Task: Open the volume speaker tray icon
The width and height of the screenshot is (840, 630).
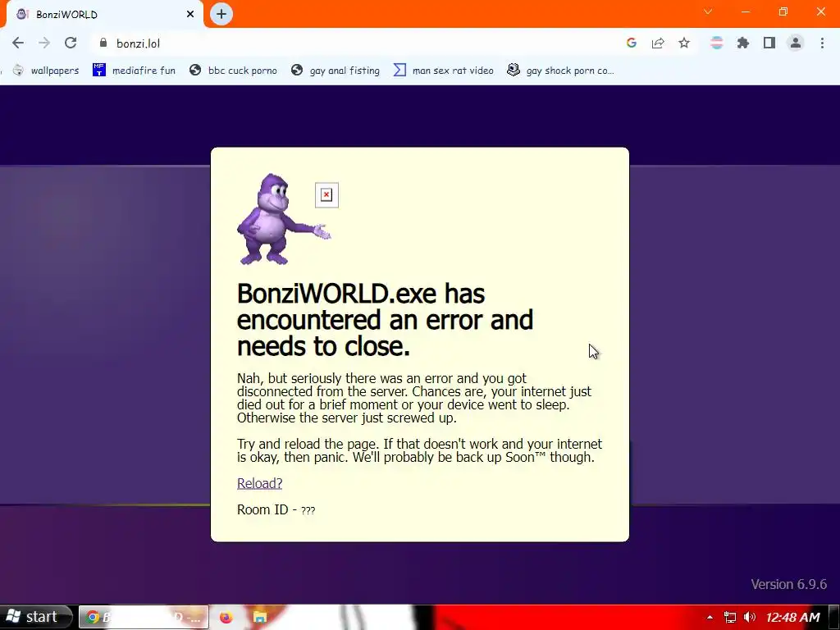Action: pyautogui.click(x=750, y=617)
